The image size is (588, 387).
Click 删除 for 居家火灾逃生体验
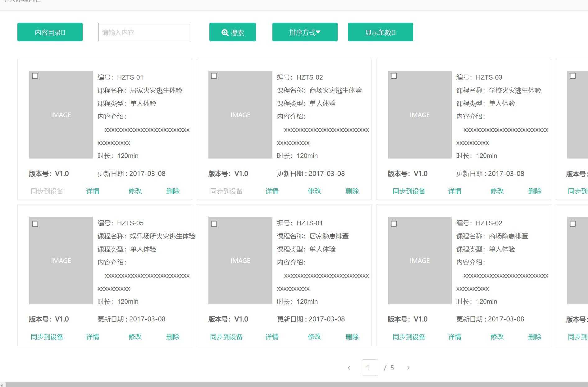(173, 191)
